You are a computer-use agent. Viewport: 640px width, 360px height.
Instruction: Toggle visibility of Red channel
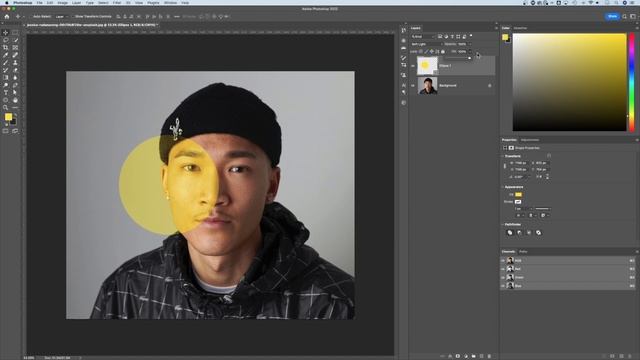[x=503, y=269]
